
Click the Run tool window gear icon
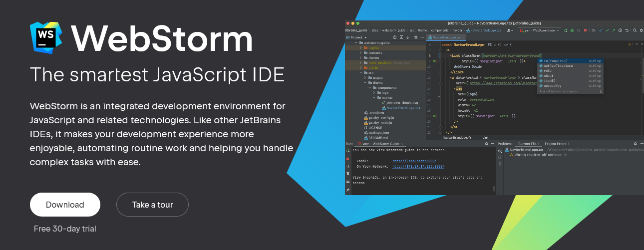click(x=486, y=144)
